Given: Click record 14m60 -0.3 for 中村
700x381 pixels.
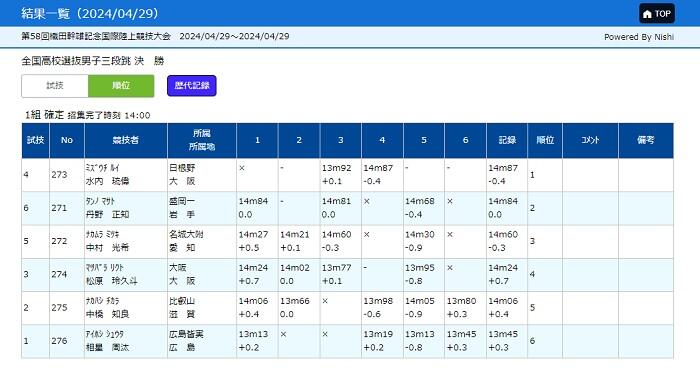Looking at the screenshot, I should [x=507, y=241].
